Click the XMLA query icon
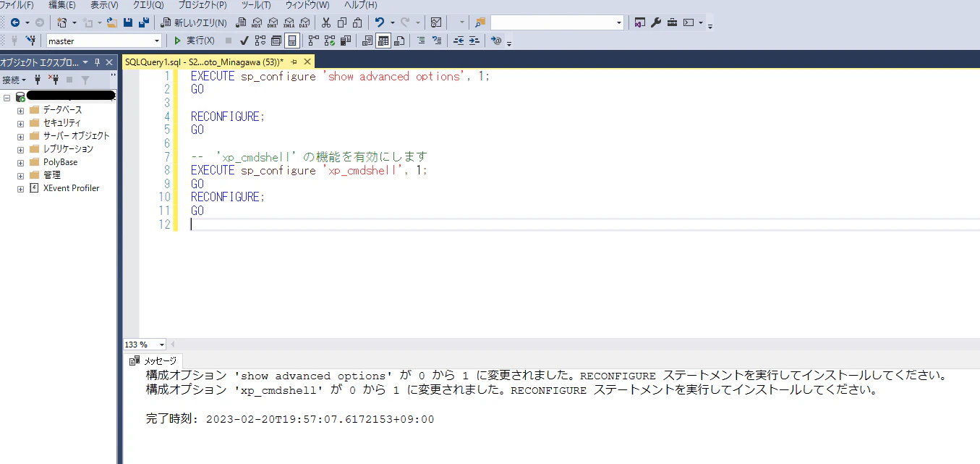 [x=289, y=22]
